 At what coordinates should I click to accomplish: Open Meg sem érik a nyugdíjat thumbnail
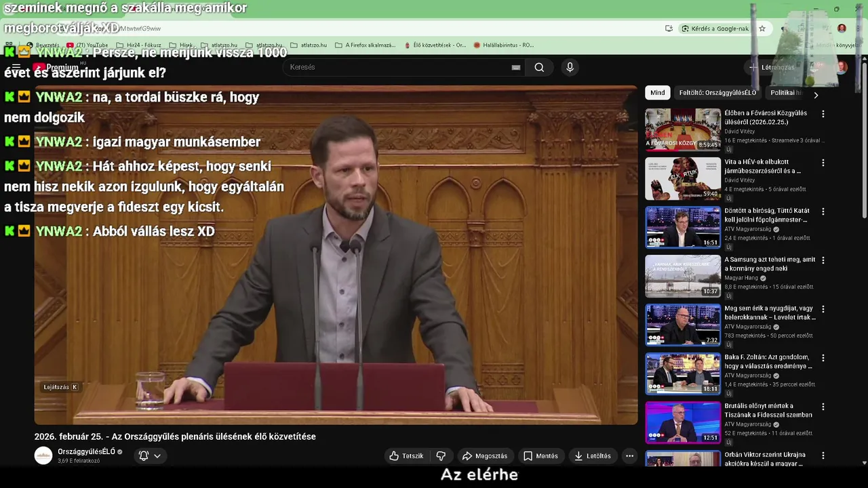(x=683, y=325)
